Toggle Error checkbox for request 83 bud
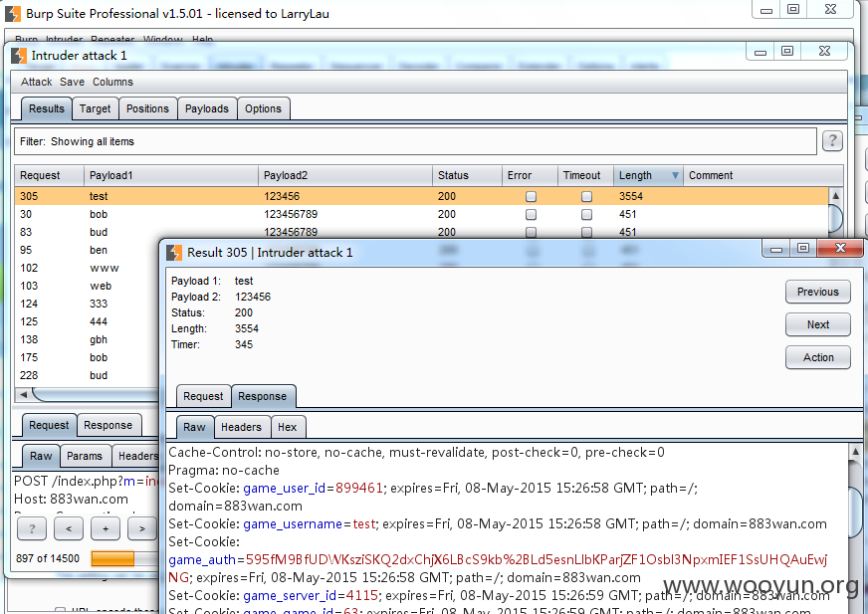 tap(531, 232)
